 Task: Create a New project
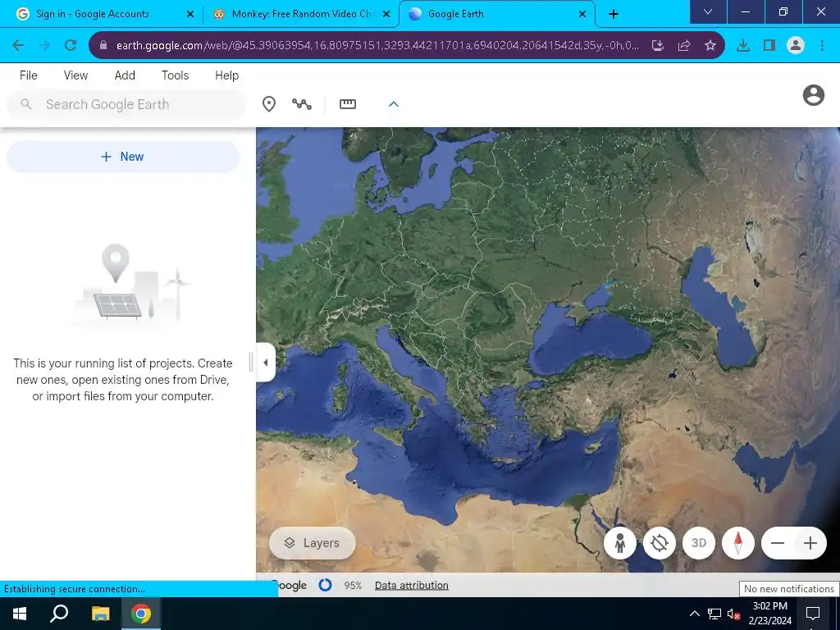pos(123,157)
